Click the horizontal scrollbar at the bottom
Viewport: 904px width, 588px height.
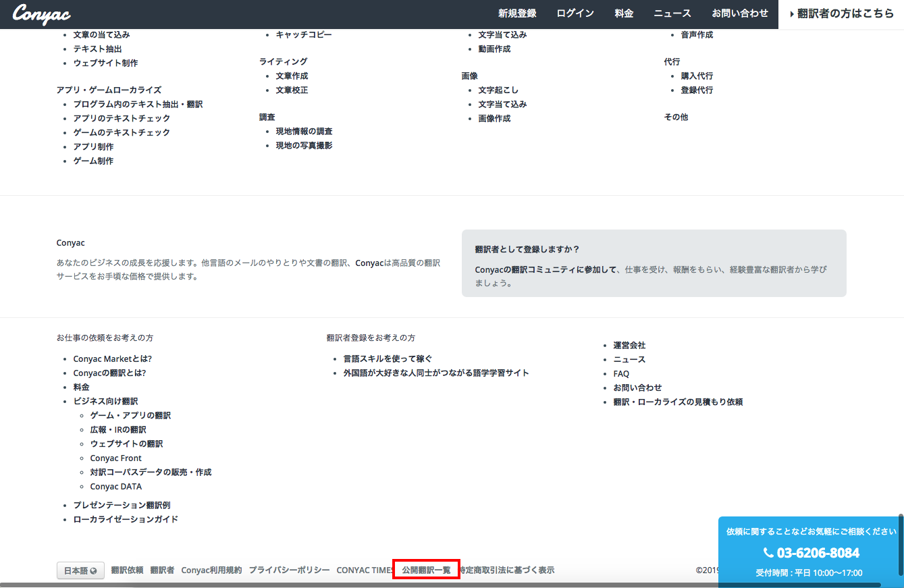coord(440,585)
